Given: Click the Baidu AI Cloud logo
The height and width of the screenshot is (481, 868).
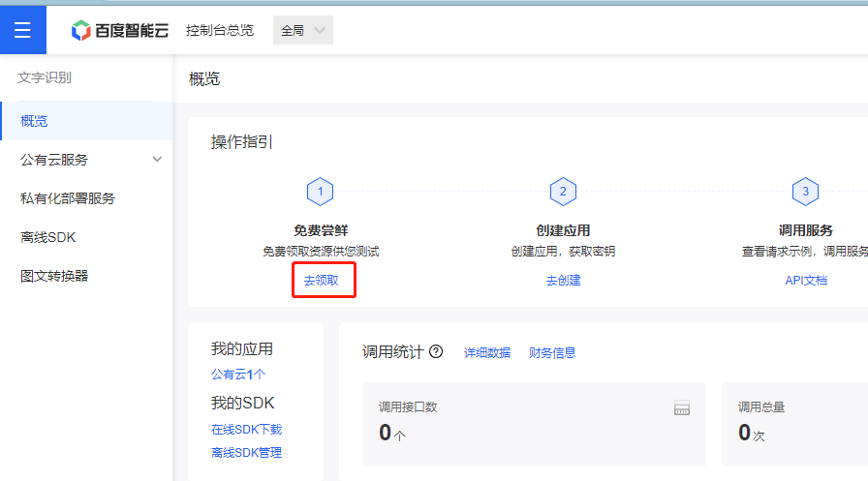Looking at the screenshot, I should (x=119, y=30).
